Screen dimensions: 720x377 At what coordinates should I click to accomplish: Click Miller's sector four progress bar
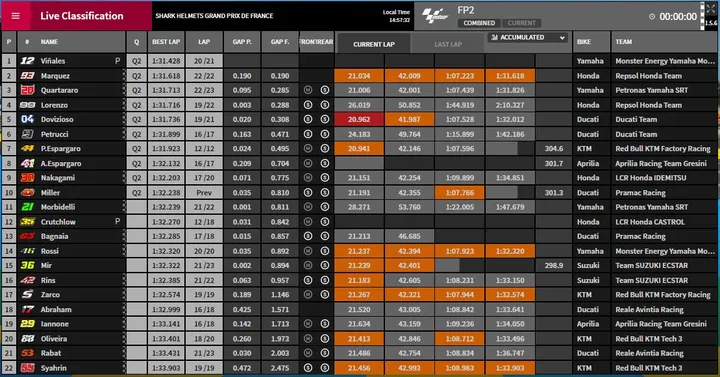[x=510, y=192]
